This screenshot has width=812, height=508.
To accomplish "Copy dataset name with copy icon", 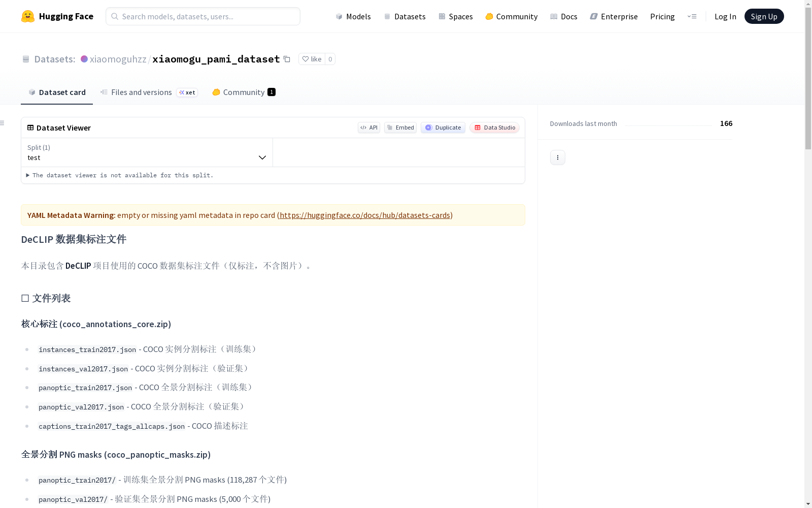I will [287, 59].
